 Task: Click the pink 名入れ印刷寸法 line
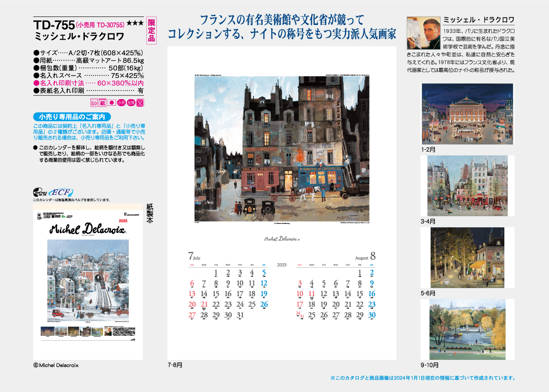click(88, 83)
